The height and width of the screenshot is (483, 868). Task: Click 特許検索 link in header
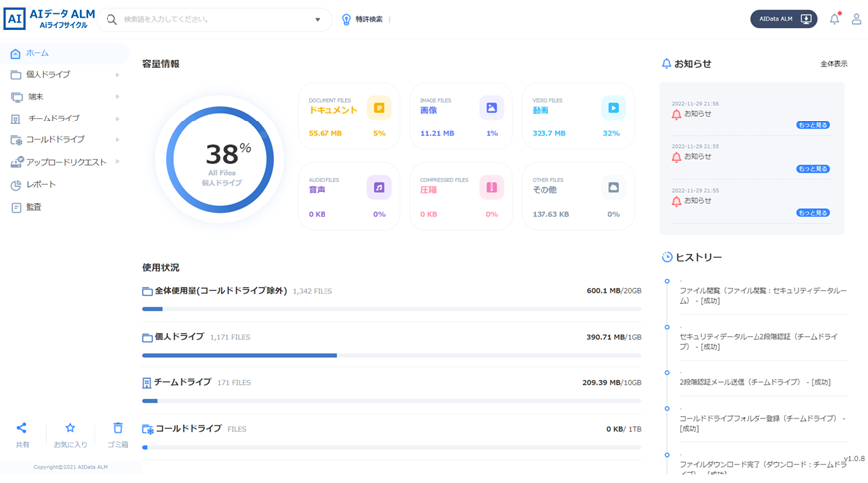369,19
